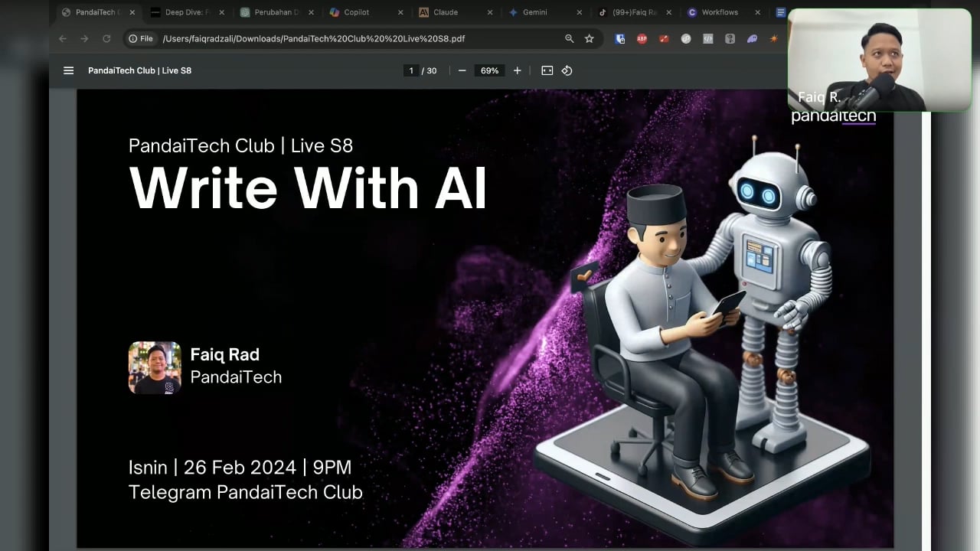Close the Copilot tab
The image size is (980, 551).
tap(400, 12)
